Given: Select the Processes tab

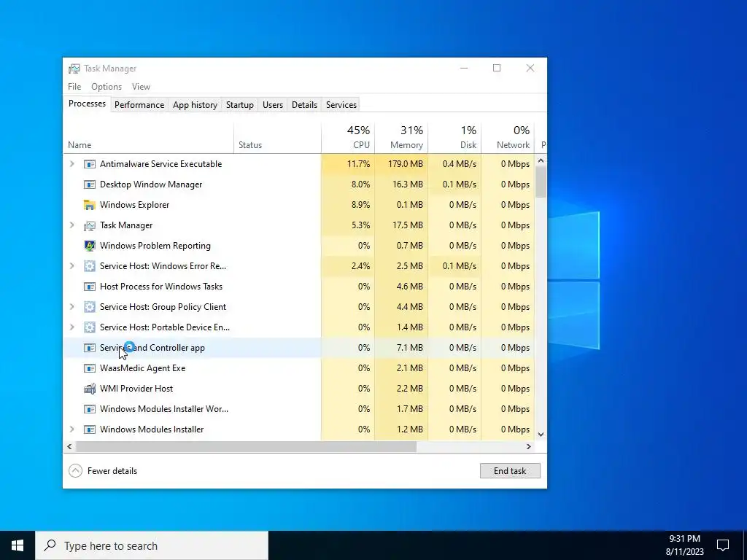Looking at the screenshot, I should (x=88, y=104).
